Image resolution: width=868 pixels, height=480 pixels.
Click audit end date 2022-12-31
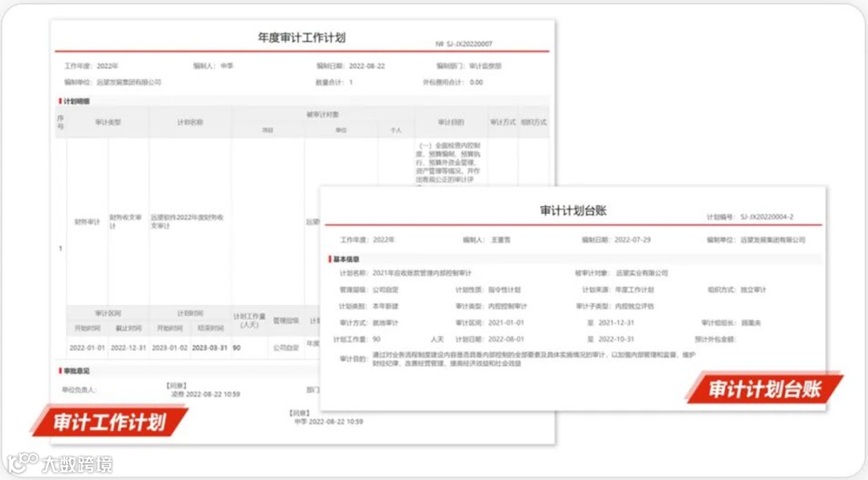point(129,348)
